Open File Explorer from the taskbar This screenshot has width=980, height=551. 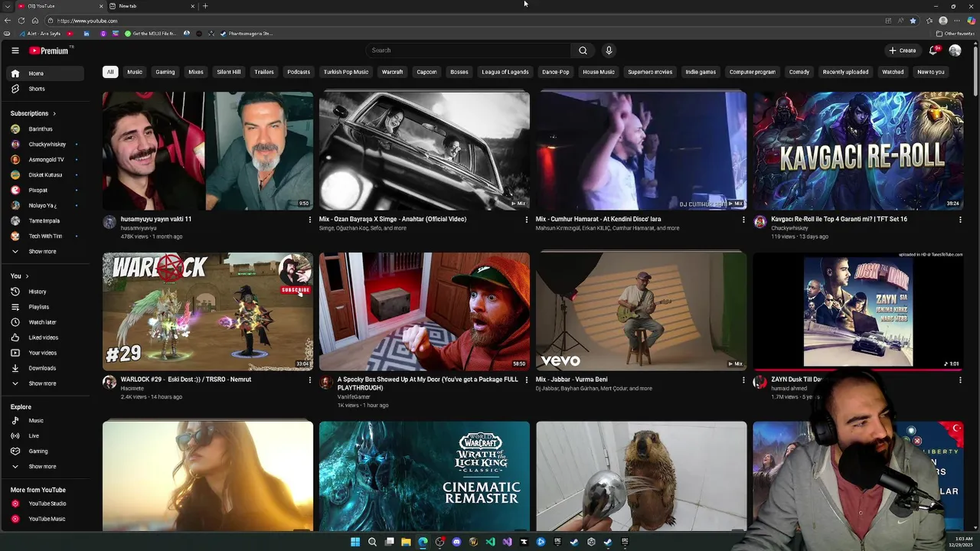406,542
